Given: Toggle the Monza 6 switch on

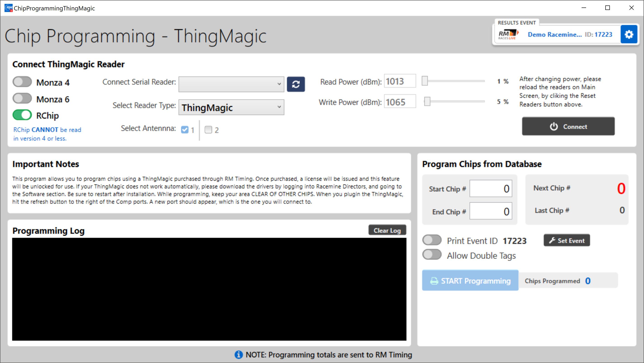Looking at the screenshot, I should pyautogui.click(x=22, y=99).
